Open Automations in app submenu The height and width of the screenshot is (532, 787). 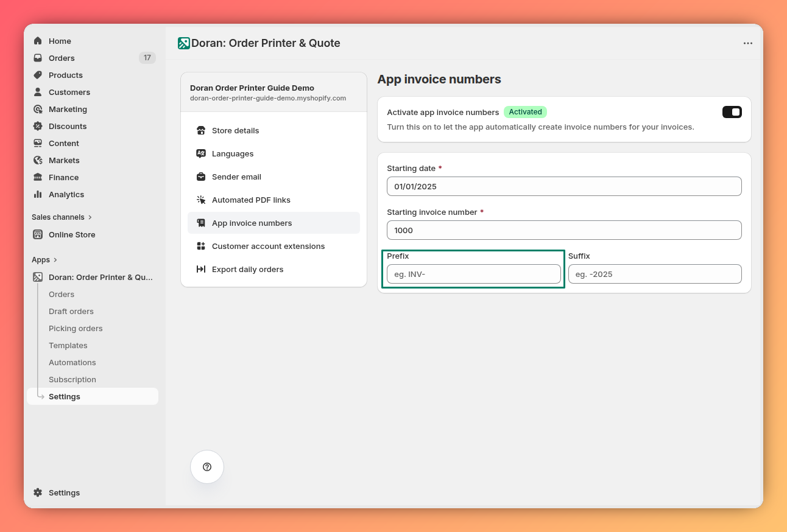coord(72,362)
